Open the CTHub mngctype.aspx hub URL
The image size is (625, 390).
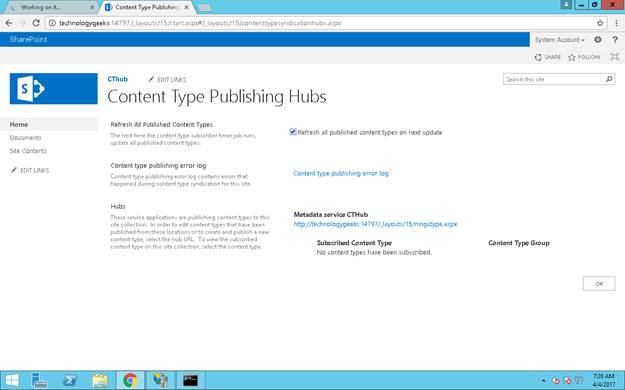[x=375, y=224]
